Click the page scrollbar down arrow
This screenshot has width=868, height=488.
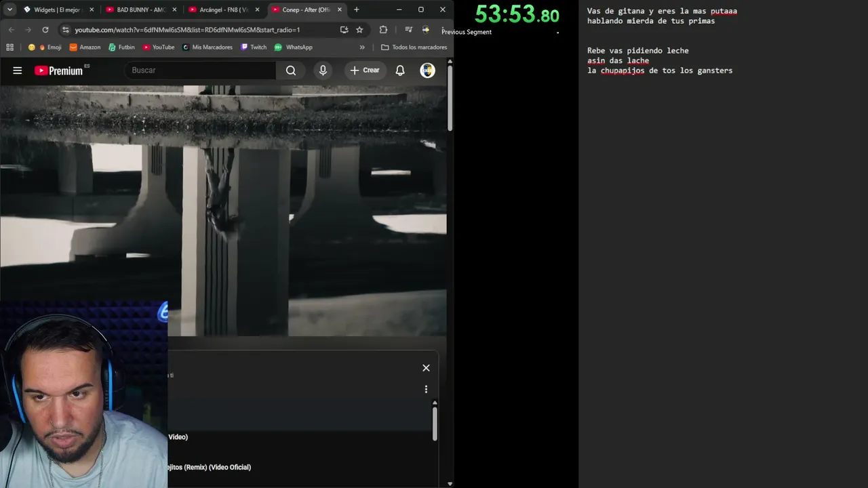coord(450,484)
